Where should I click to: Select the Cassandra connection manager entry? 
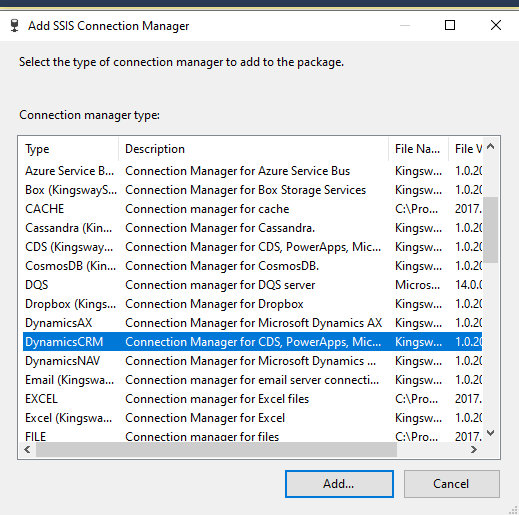[252, 228]
